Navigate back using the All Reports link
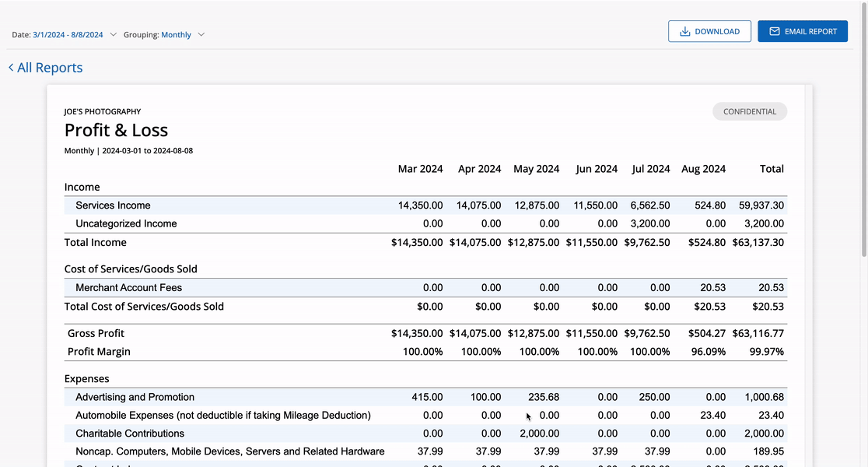The height and width of the screenshot is (467, 868). tap(49, 68)
